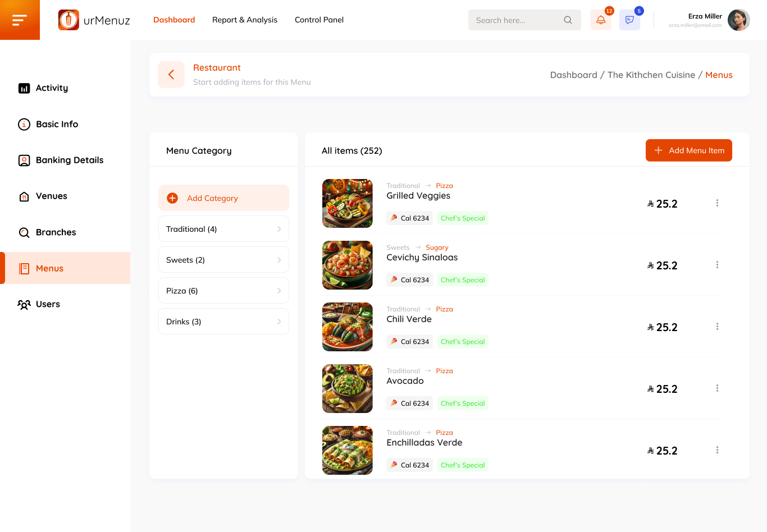Switch to Report & Analysis tab
Screen dimensions: 767x532
click(x=245, y=20)
